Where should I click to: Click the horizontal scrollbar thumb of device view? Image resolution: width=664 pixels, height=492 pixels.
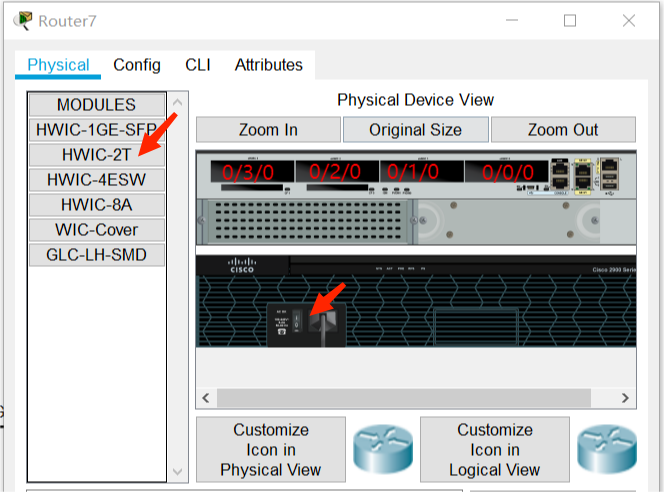[x=404, y=398]
